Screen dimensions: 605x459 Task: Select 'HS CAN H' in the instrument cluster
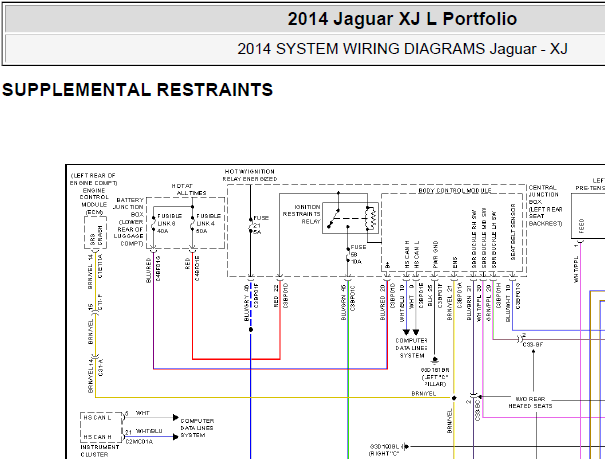coord(97,437)
